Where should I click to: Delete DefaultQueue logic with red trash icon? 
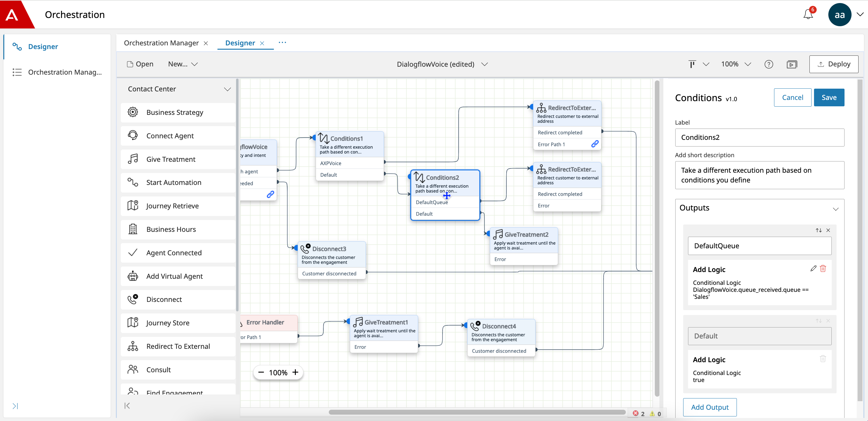tap(823, 268)
